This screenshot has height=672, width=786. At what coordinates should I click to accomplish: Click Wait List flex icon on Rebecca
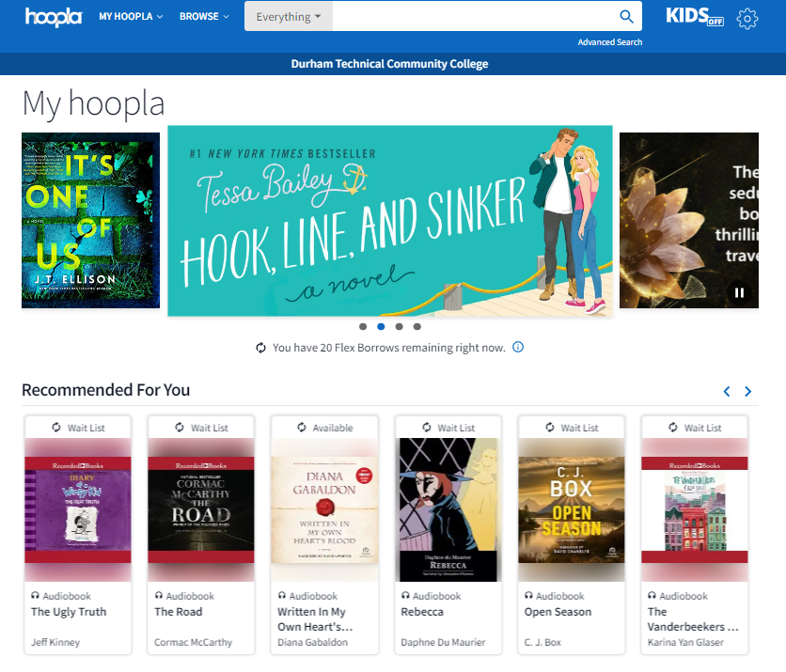(x=427, y=428)
